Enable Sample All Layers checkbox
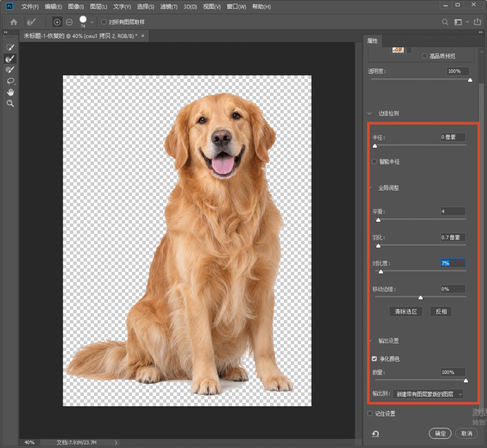The image size is (487, 448). tap(104, 22)
